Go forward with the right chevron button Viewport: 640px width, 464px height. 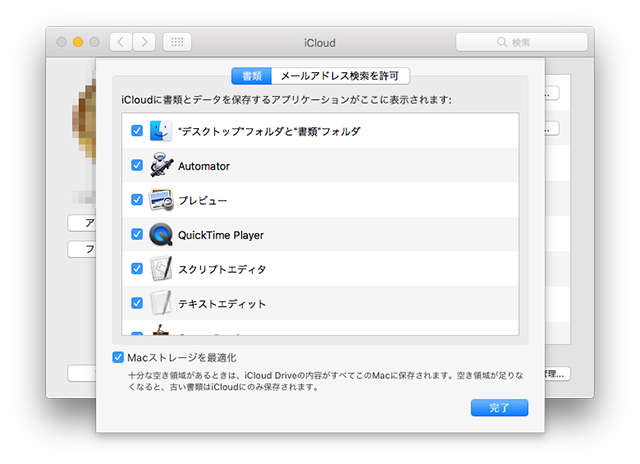(x=144, y=42)
